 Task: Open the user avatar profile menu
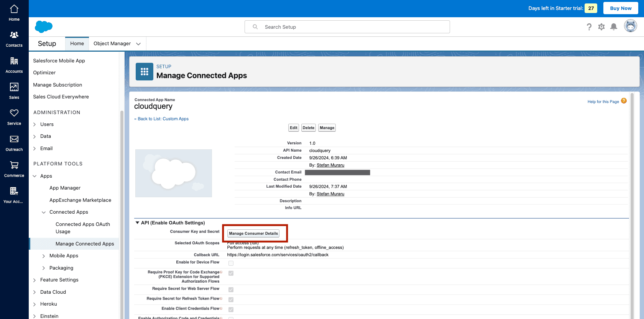pyautogui.click(x=631, y=26)
